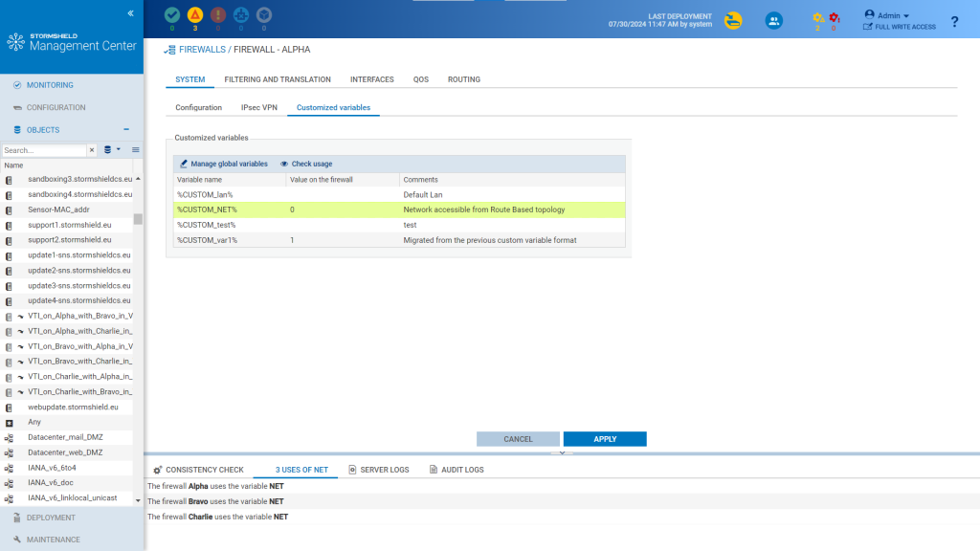Click the Check usage button

pyautogui.click(x=306, y=164)
